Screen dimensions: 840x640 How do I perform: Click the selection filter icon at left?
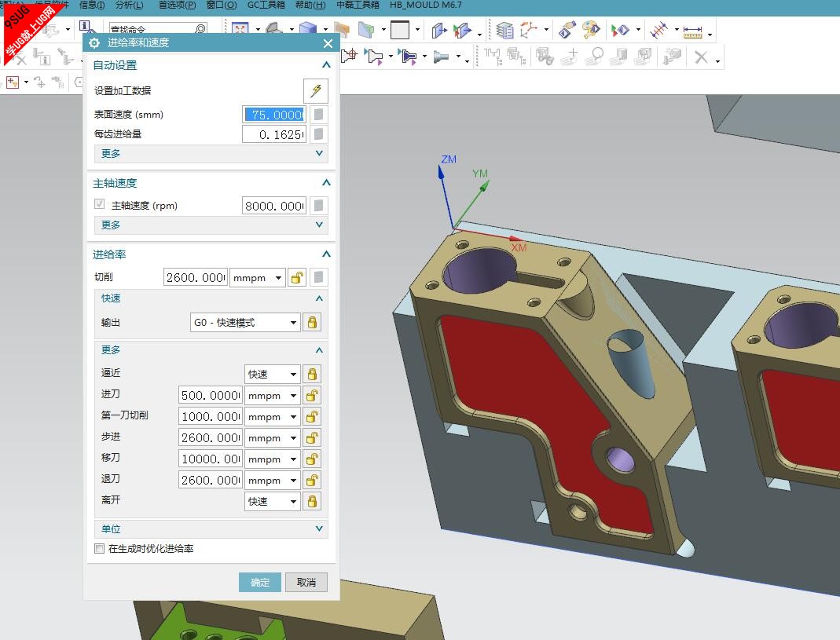pyautogui.click(x=13, y=82)
